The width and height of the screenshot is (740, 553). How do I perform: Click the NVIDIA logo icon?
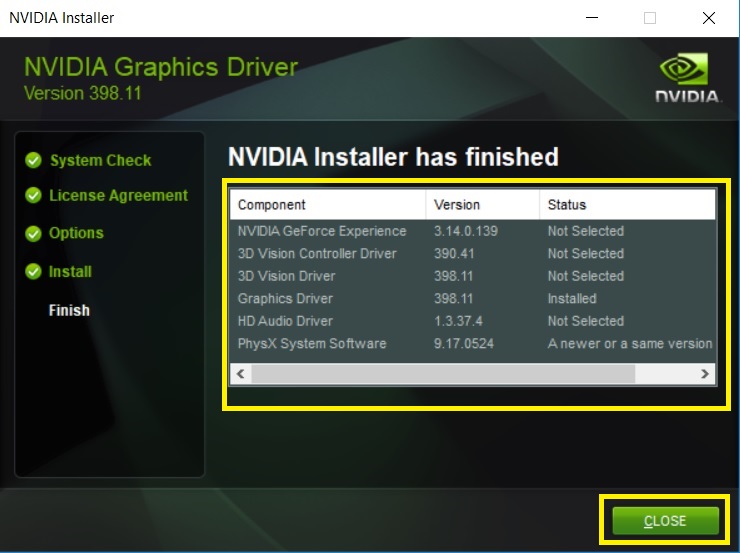687,78
